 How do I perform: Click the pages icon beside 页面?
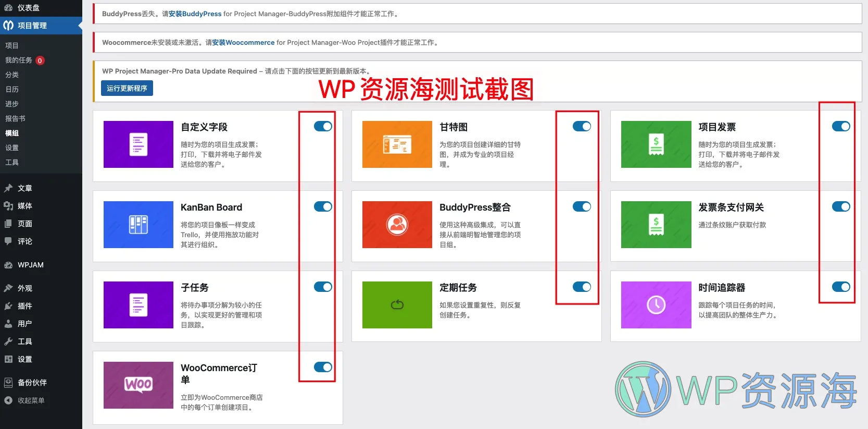[8, 224]
